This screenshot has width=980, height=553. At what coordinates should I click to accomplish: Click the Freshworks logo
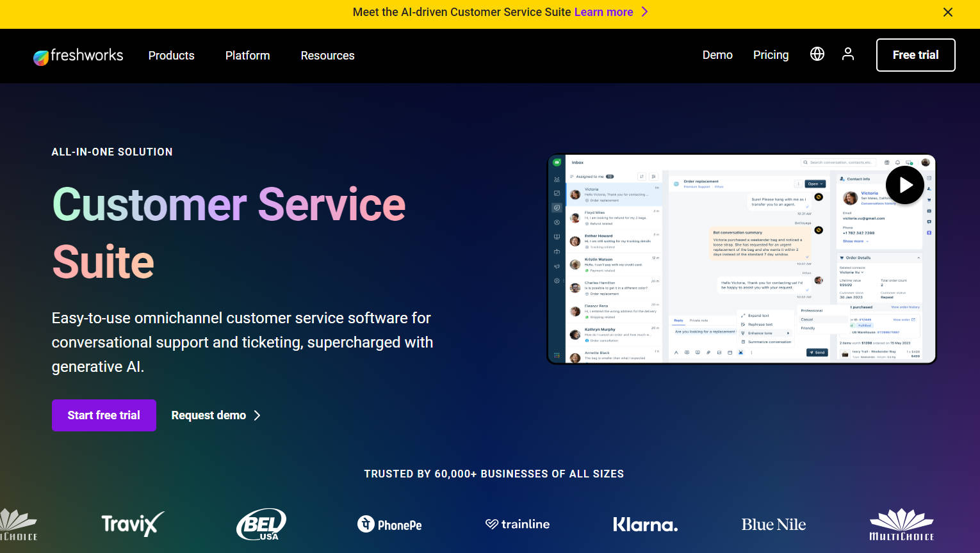coord(77,56)
